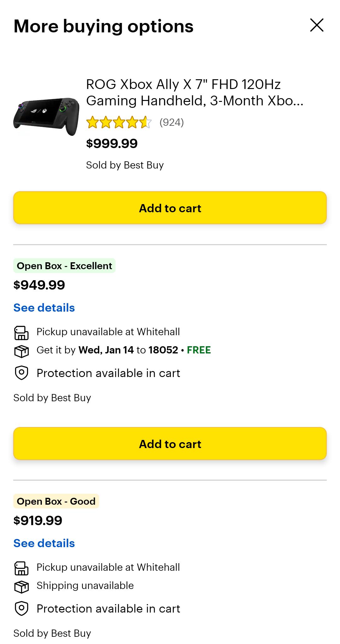
Task: Select the Open Box - Excellent badge
Action: click(64, 266)
